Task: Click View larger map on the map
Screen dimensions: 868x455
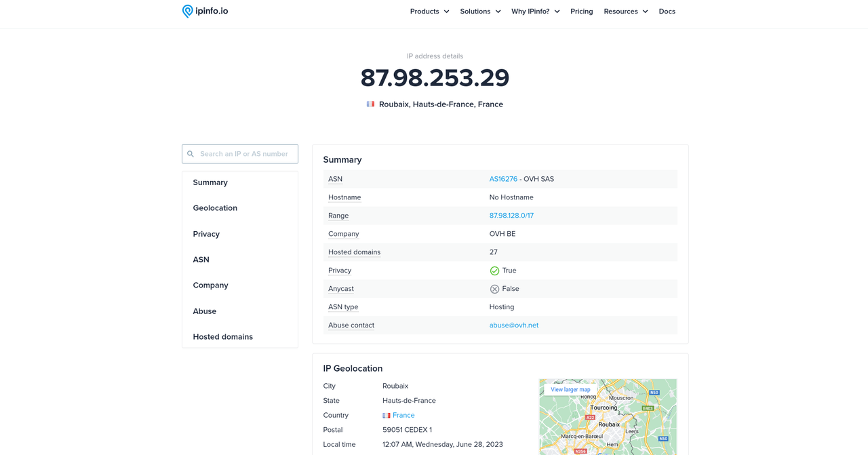Action: click(570, 390)
